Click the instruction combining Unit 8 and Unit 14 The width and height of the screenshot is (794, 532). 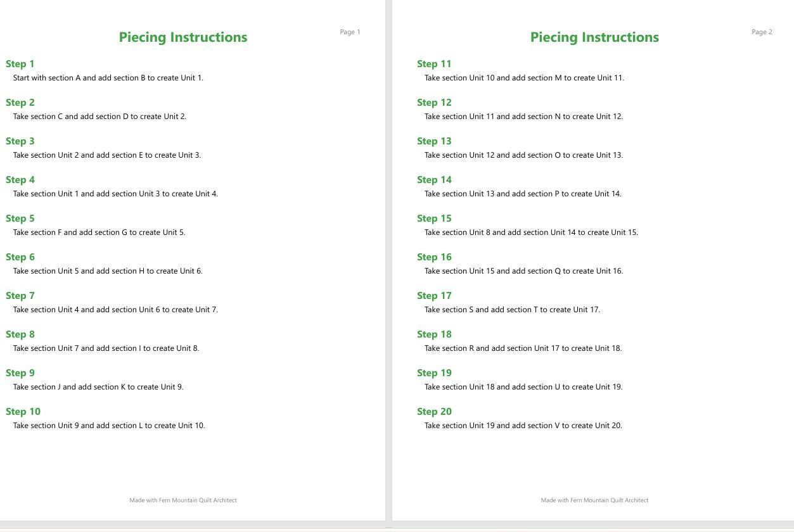531,232
